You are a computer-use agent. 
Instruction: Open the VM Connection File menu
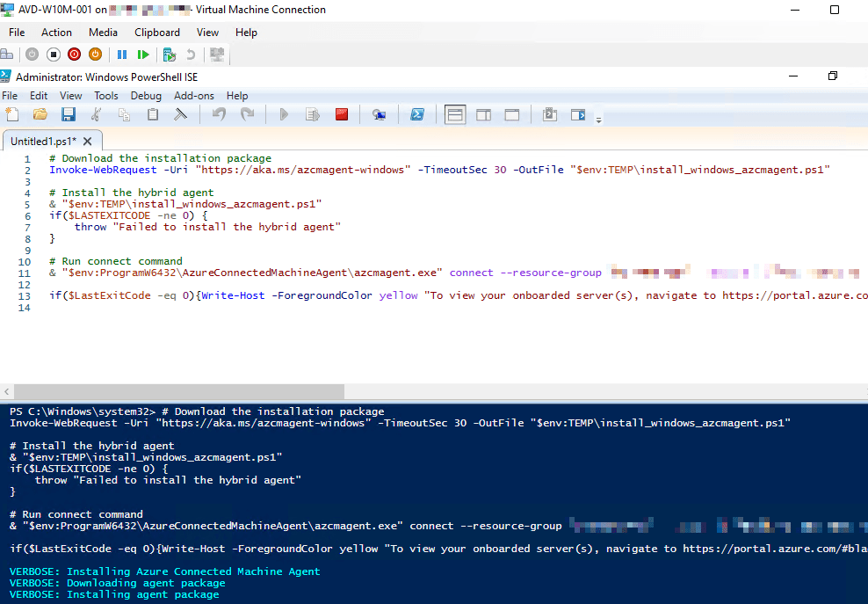point(17,33)
